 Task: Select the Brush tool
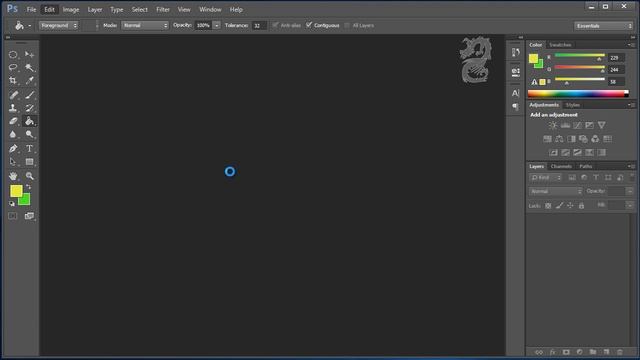29,95
